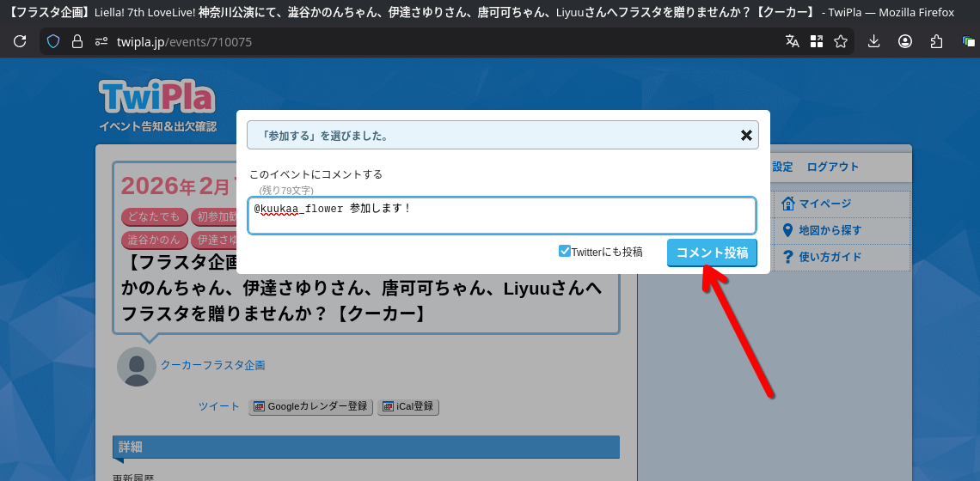Click the organizer avatar image
This screenshot has height=481, width=980.
tap(136, 366)
